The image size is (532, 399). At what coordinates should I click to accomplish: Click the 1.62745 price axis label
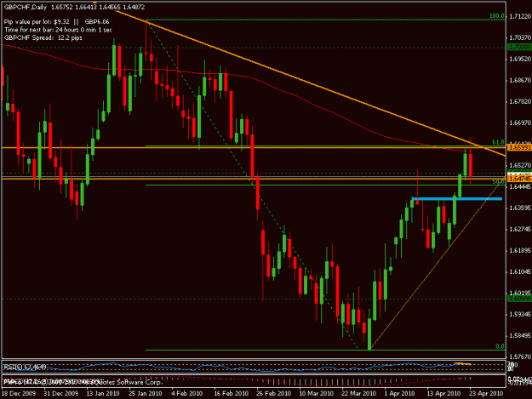(520, 230)
